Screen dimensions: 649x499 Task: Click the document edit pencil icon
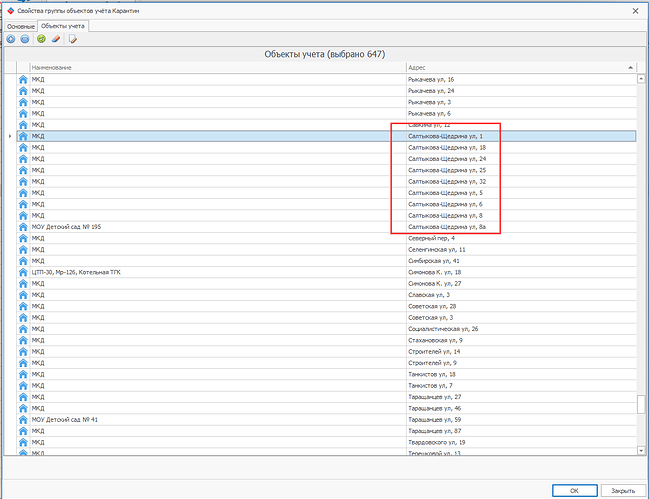pos(73,39)
